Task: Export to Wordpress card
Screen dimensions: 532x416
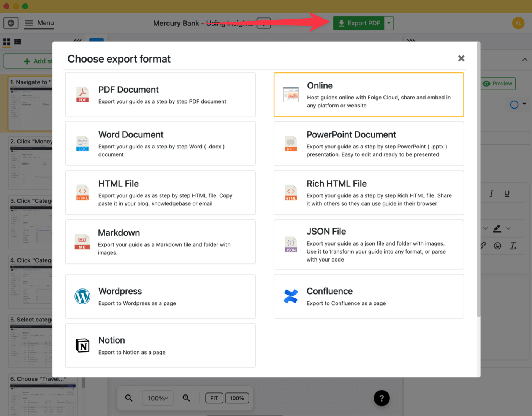Action: 160,296
